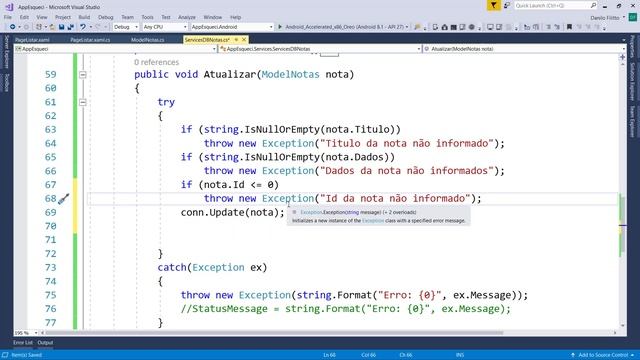Click Add to Source Control button

click(x=602, y=355)
